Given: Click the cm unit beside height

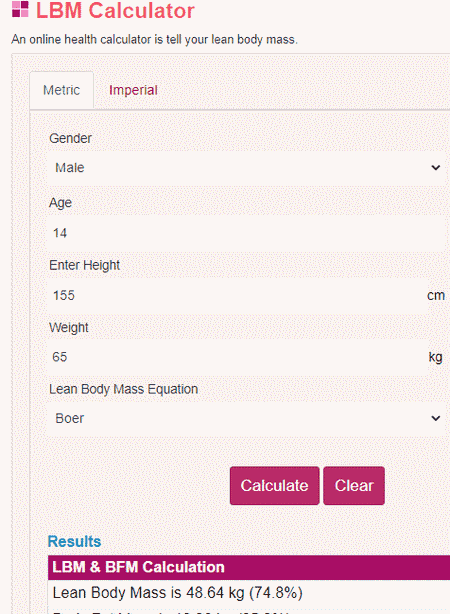Looking at the screenshot, I should click(436, 295).
